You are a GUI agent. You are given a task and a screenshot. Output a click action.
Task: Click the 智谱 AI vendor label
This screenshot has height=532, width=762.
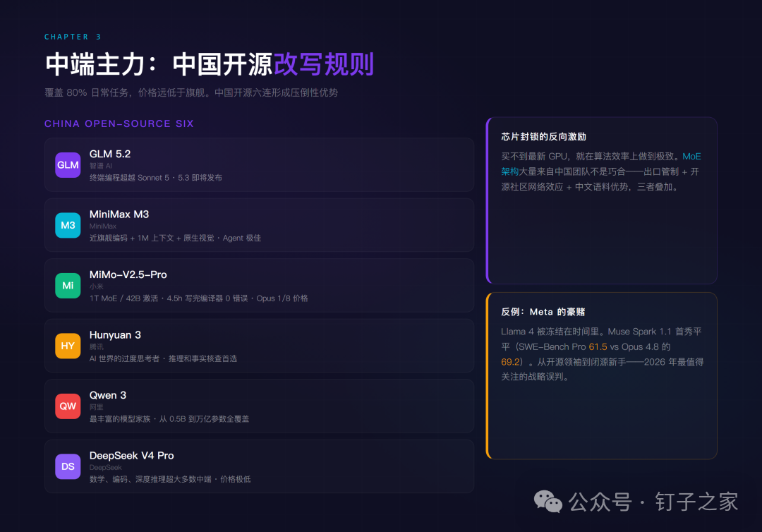[x=101, y=166]
